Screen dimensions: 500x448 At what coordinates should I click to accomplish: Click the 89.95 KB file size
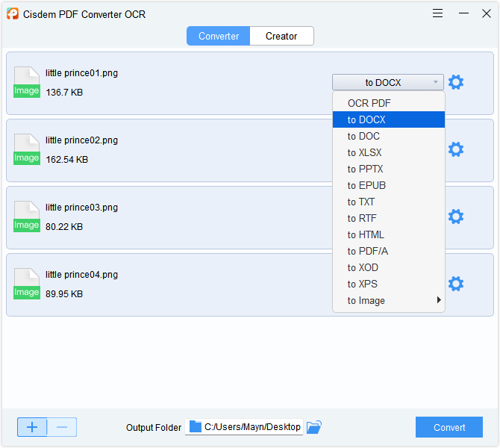[x=64, y=294]
